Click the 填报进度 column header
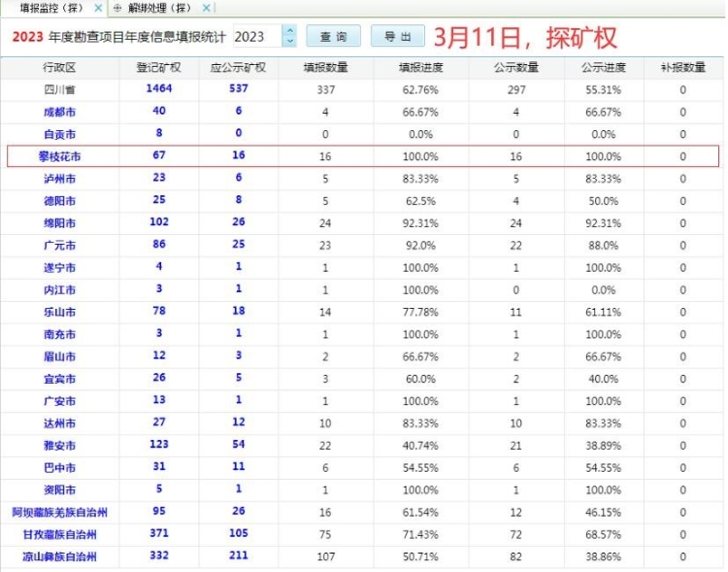728x572 pixels. pyautogui.click(x=418, y=68)
